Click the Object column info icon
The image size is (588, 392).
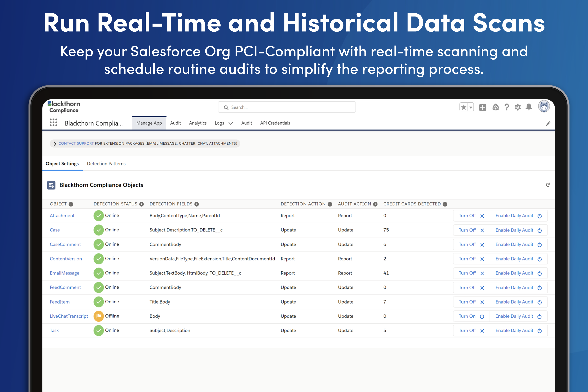point(71,204)
